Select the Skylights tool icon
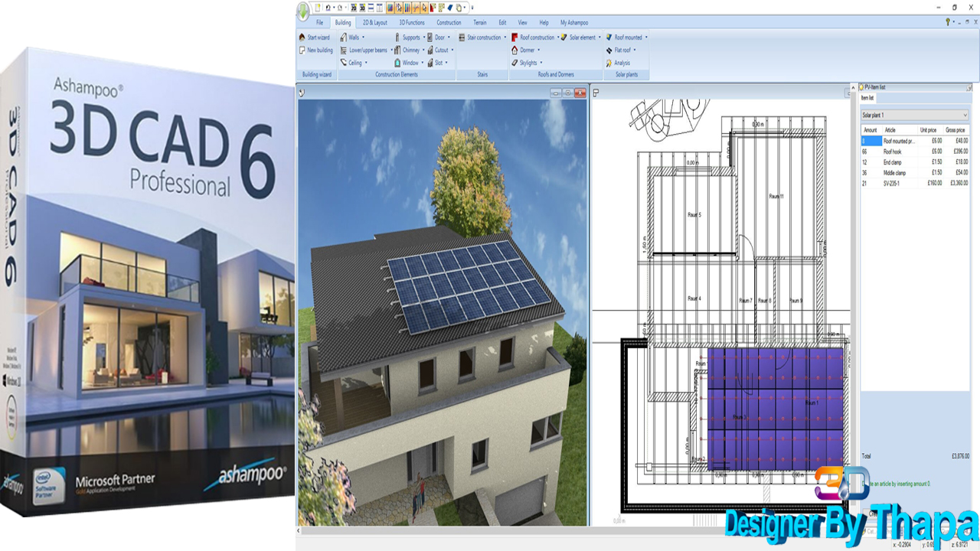980x551 pixels. (x=514, y=63)
